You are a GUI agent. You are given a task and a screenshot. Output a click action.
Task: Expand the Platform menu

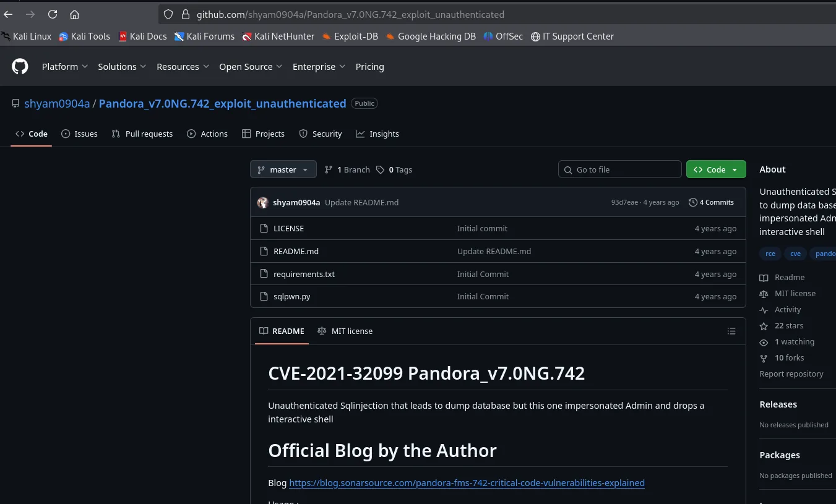pos(65,67)
